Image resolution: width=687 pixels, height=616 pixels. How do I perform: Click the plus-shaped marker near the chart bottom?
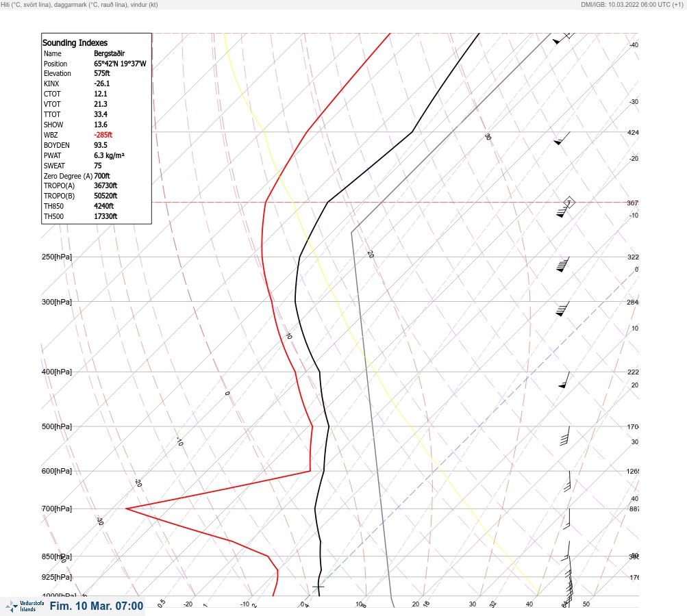(318, 587)
